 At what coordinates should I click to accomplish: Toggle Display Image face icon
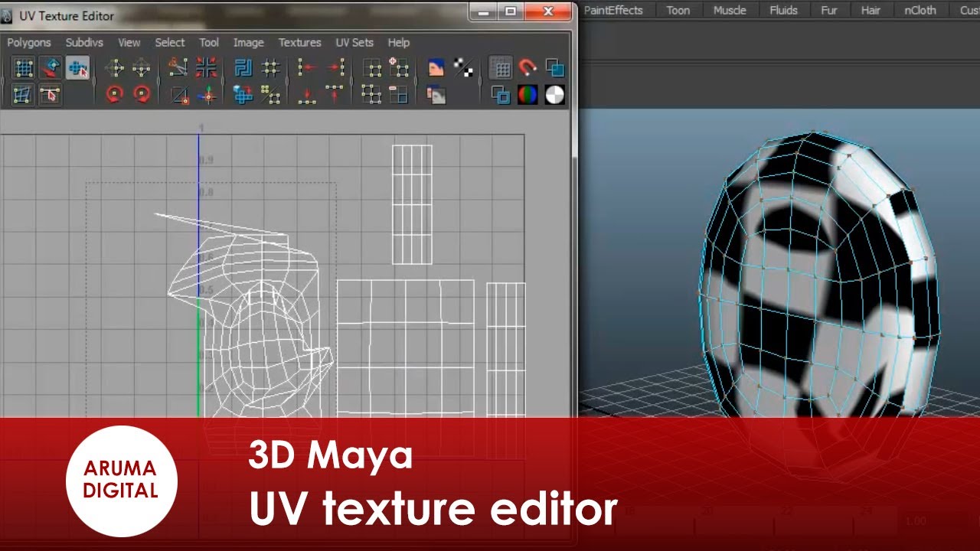(436, 68)
